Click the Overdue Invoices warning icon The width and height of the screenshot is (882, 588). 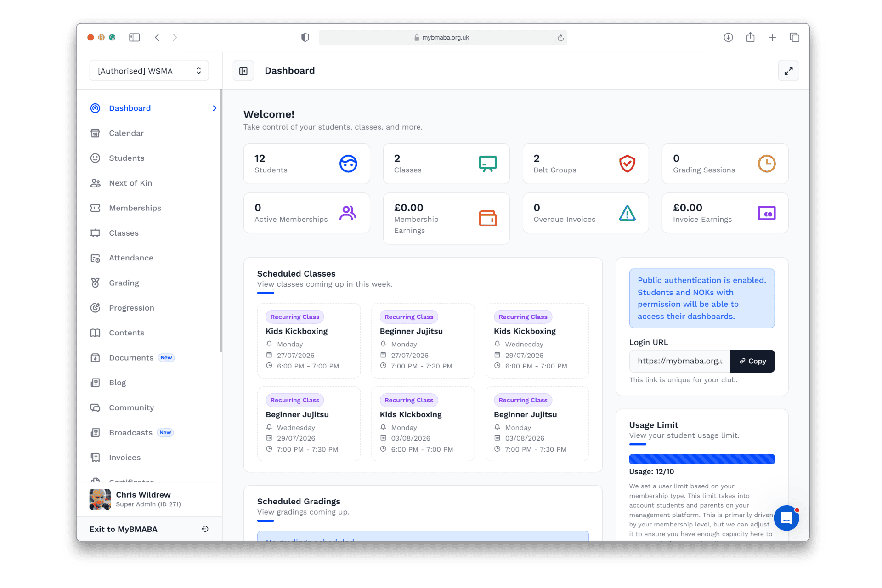627,213
